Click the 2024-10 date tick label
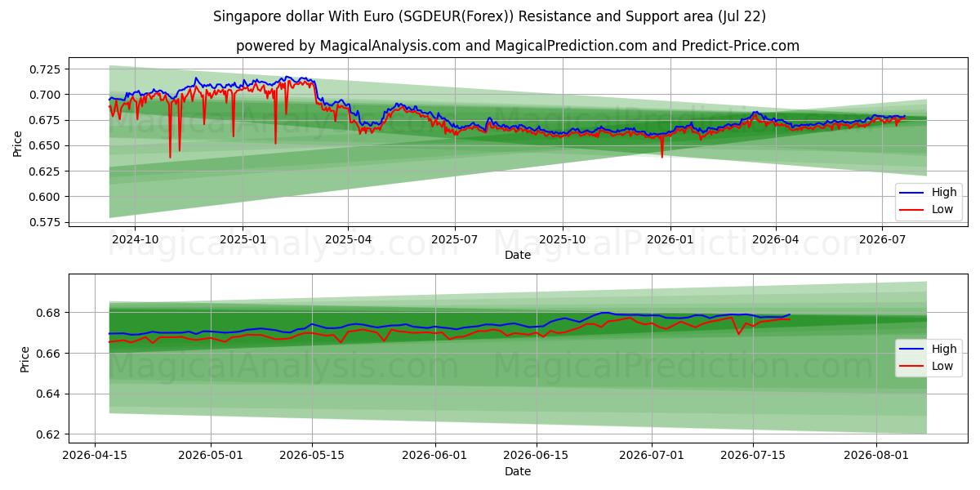 click(x=135, y=239)
